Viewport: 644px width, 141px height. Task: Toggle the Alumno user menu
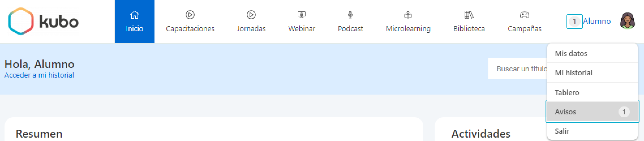597,21
